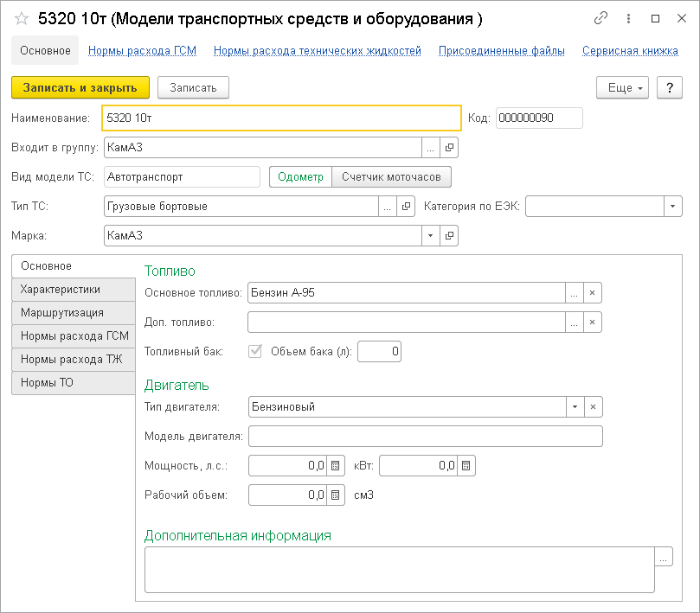The height and width of the screenshot is (613, 700).
Task: Open Присоединенные файлы link
Action: [502, 51]
